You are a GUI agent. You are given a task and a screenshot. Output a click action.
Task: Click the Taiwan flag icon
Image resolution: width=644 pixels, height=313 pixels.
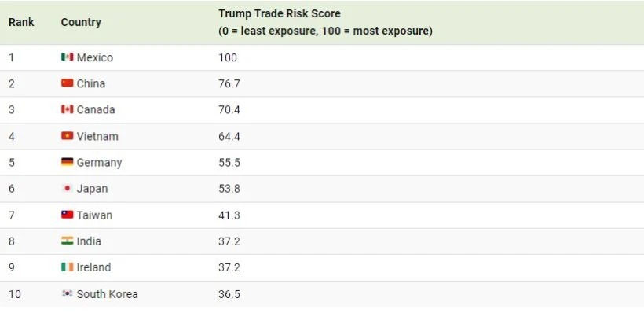(x=68, y=215)
